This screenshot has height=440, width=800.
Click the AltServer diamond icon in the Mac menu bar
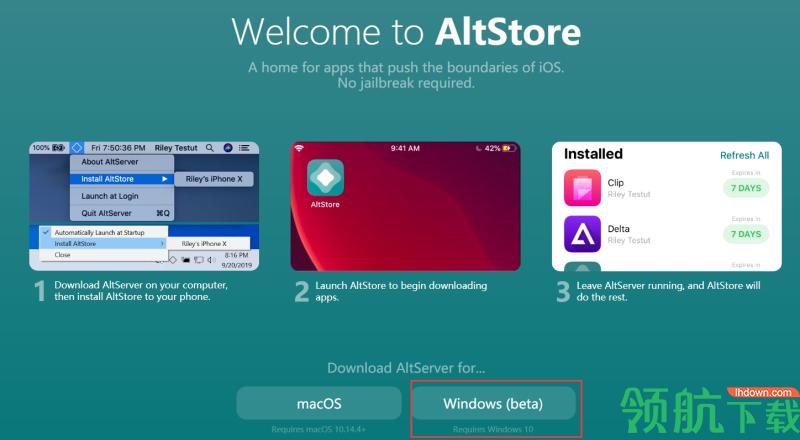[x=77, y=148]
